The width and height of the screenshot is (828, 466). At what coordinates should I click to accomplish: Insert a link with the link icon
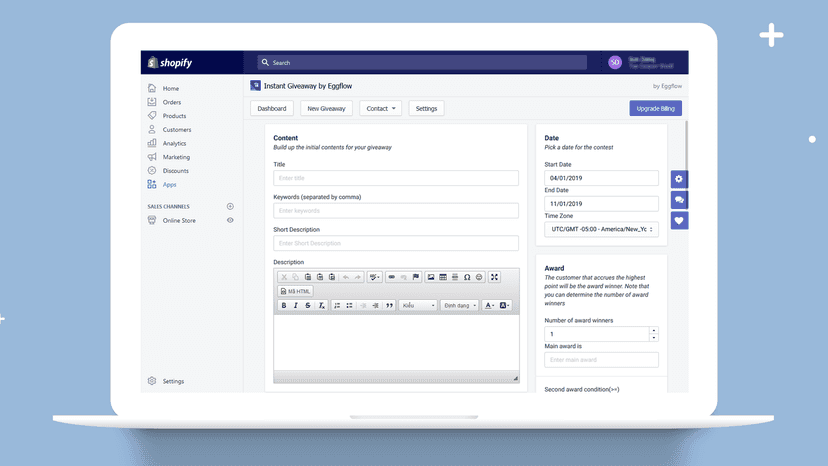[391, 277]
